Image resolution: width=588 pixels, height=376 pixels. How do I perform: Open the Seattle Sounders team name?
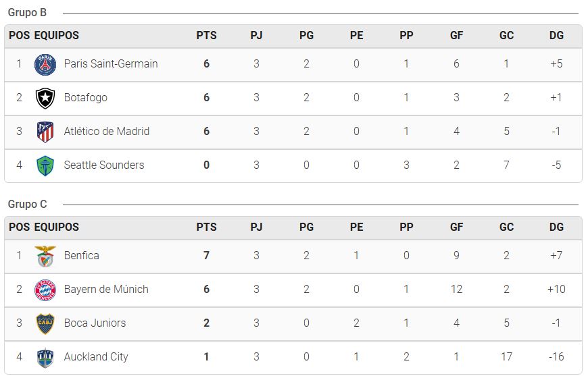[x=104, y=165]
